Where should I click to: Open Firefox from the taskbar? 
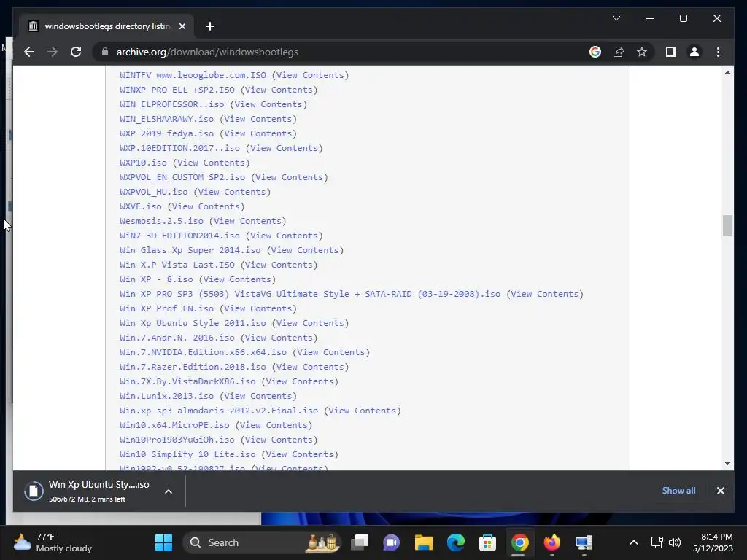551,542
